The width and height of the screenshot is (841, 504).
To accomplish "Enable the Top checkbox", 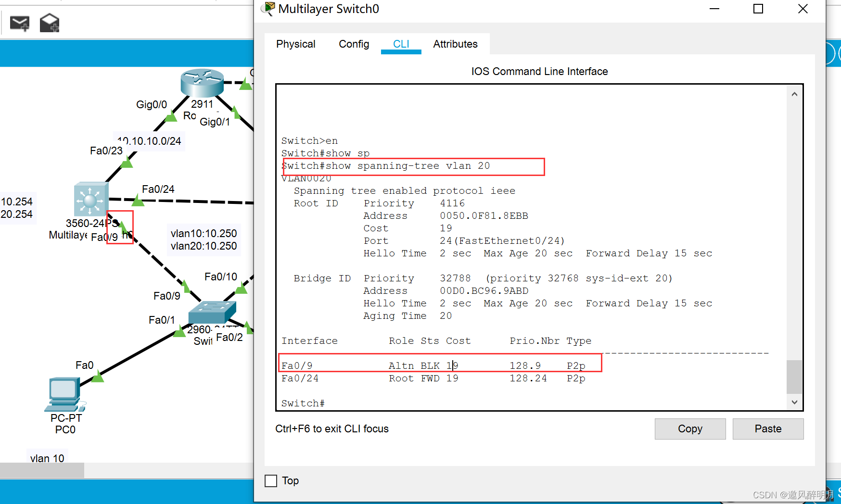I will 271,481.
